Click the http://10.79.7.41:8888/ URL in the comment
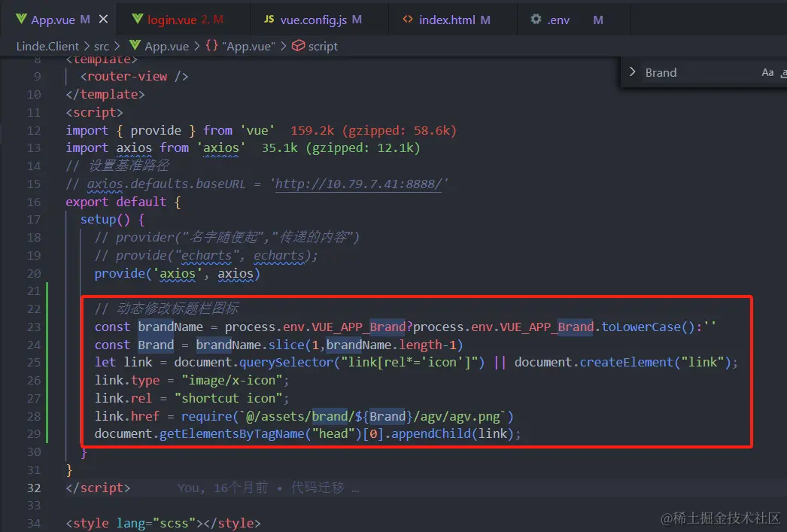 point(358,184)
